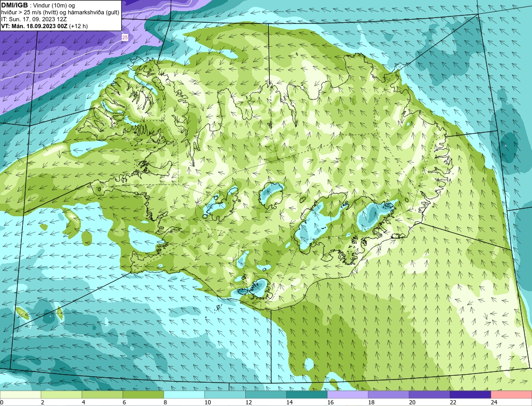Click the legend scale number 22
532x406 pixels.
point(453,402)
